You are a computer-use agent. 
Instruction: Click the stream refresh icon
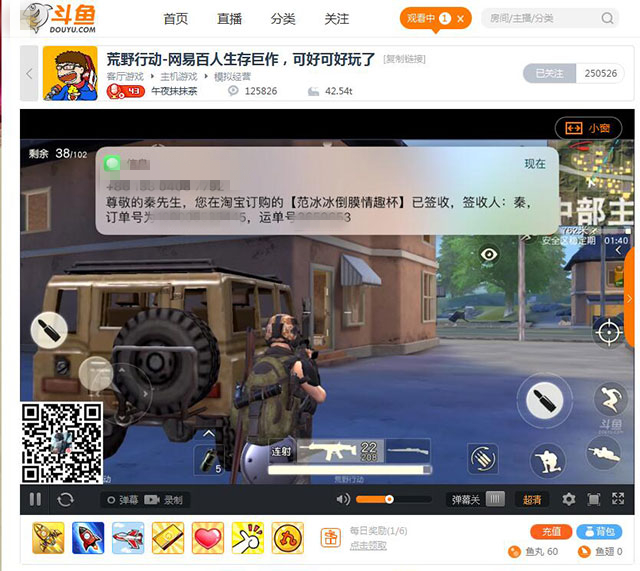coord(66,499)
